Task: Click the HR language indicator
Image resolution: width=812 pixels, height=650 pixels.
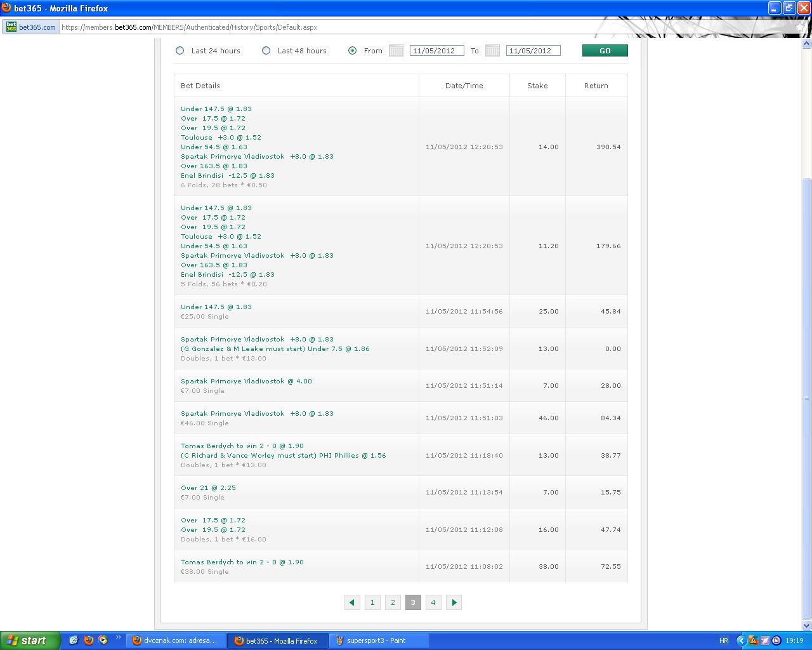Action: (724, 640)
